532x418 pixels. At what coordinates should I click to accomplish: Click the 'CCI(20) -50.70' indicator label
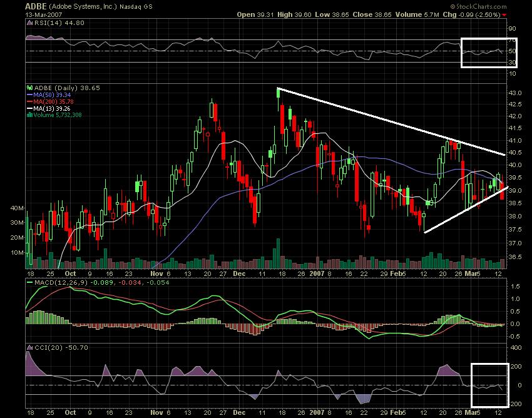61,348
